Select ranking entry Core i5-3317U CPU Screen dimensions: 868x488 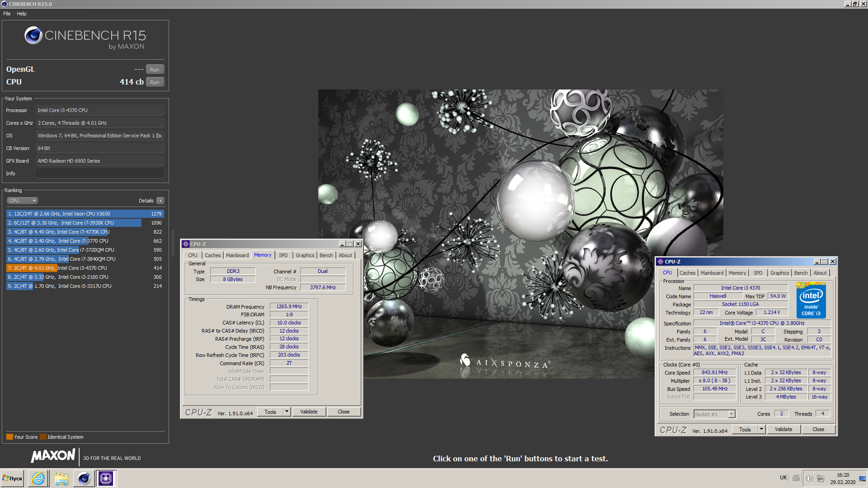[85, 286]
